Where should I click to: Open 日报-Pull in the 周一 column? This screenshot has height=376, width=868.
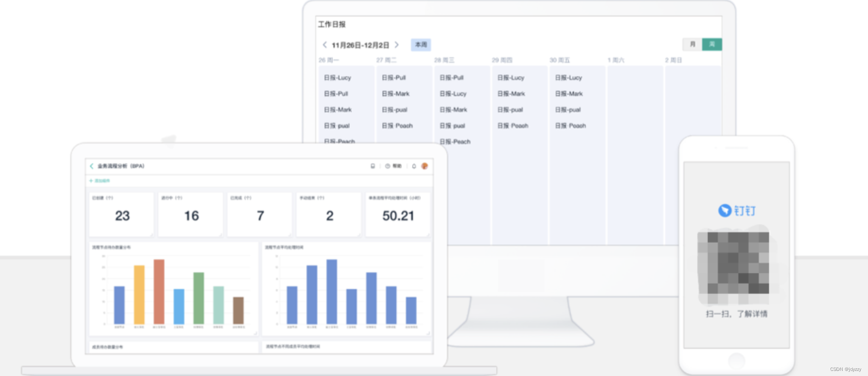[336, 94]
